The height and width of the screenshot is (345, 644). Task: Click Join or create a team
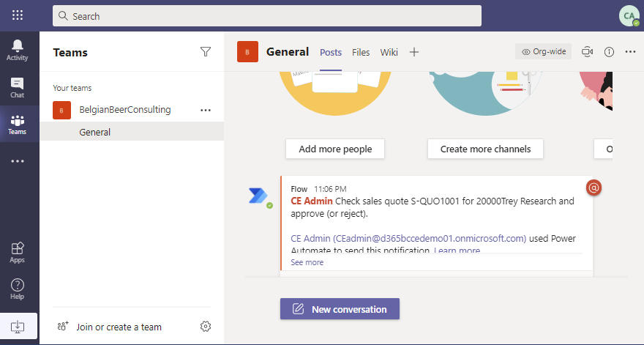click(109, 327)
